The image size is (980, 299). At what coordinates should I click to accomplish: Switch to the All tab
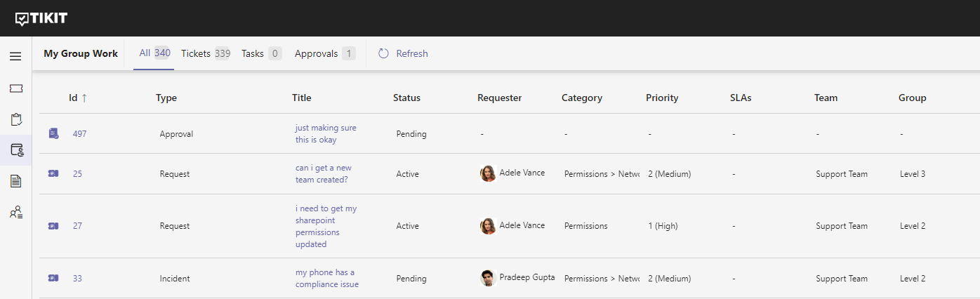coord(154,53)
